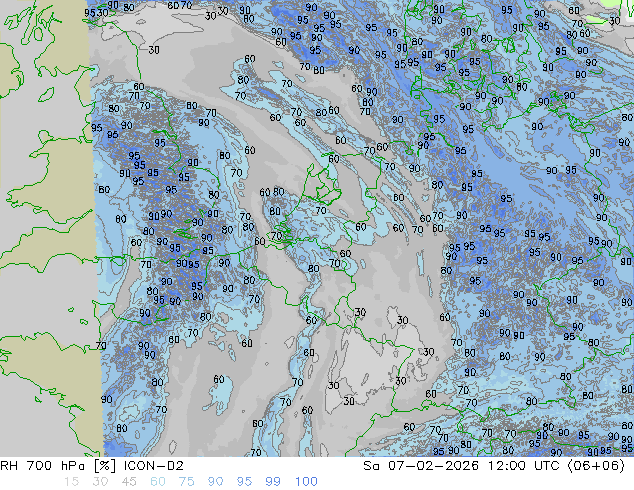Click the legend value 75
The image size is (634, 490).
(188, 482)
